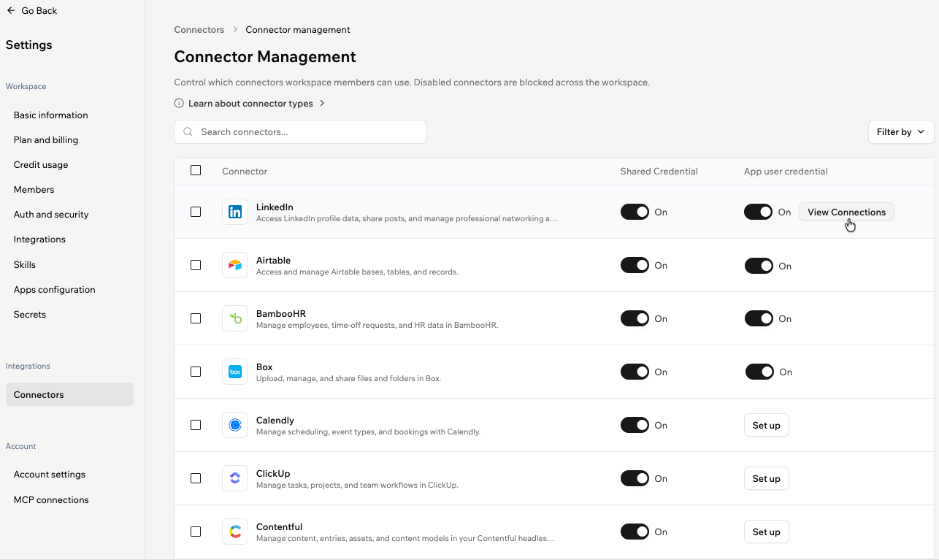
Task: Click the App user credential column header
Action: tap(786, 172)
